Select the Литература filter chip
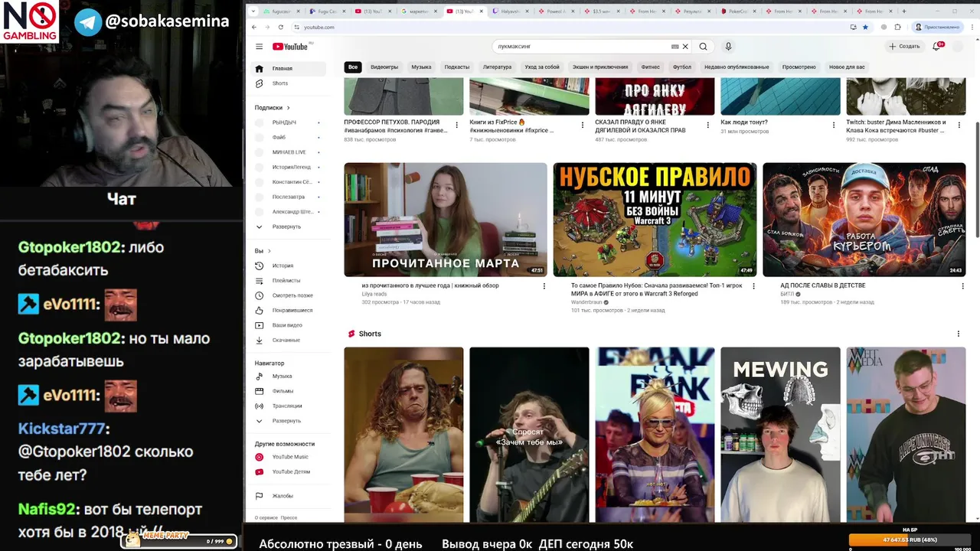Image resolution: width=980 pixels, height=551 pixels. [x=497, y=67]
